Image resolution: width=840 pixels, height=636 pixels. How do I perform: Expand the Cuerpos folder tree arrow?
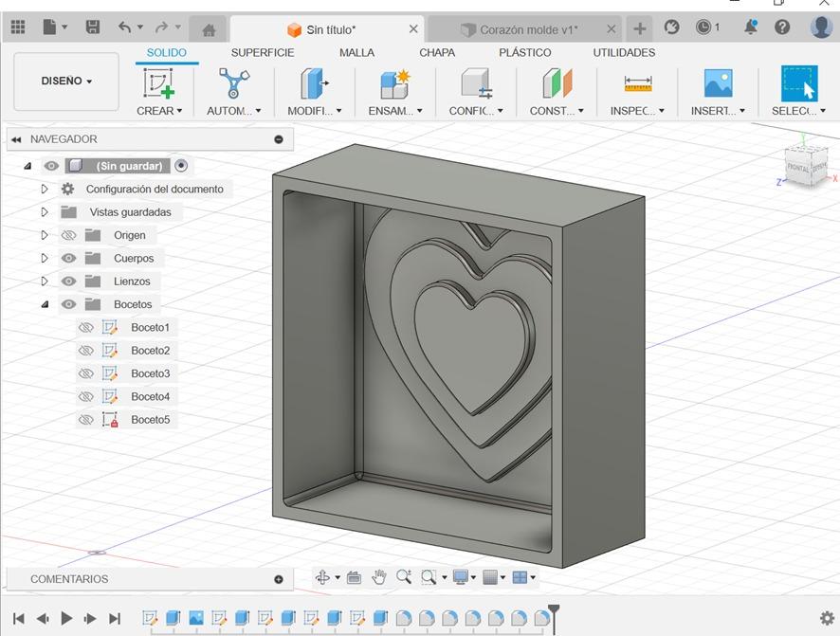44,258
